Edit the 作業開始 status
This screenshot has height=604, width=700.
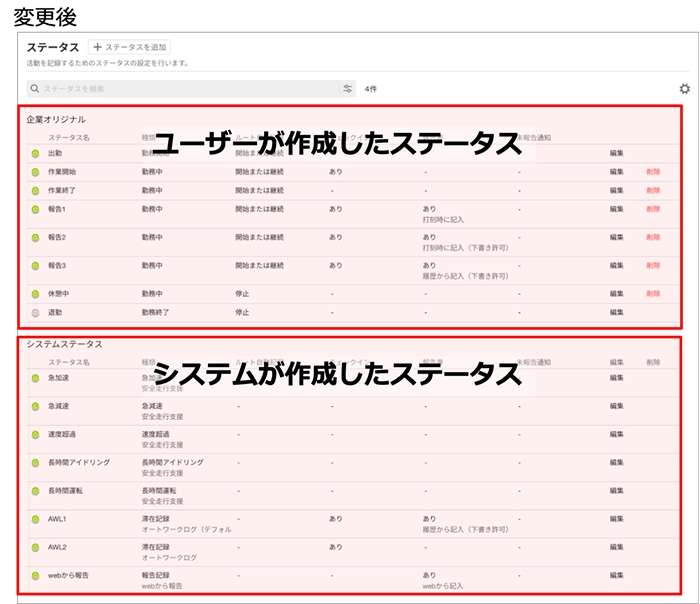point(617,172)
